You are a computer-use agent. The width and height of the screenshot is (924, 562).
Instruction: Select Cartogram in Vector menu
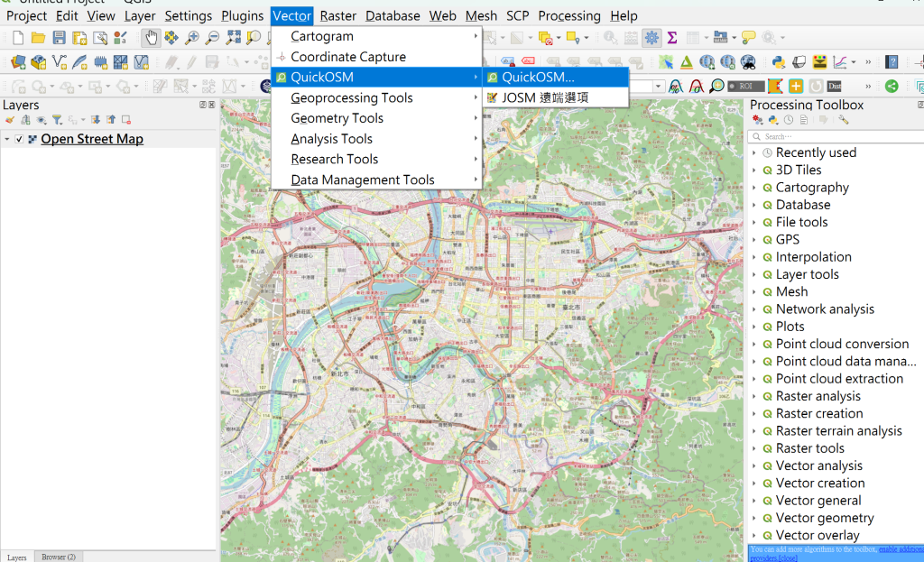376,36
